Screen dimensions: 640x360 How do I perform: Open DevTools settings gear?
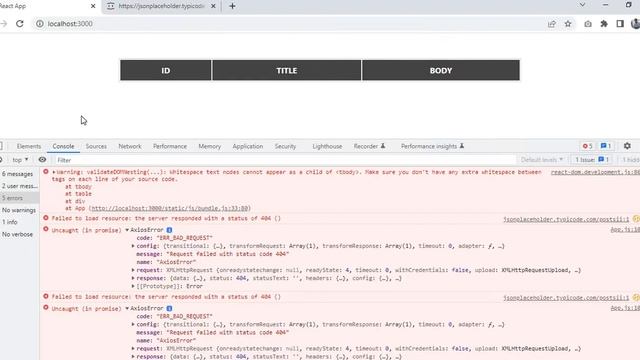point(627,146)
